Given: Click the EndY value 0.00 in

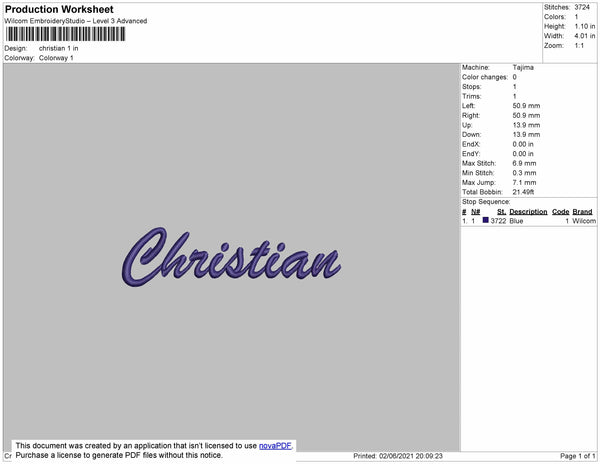Looking at the screenshot, I should [523, 154].
